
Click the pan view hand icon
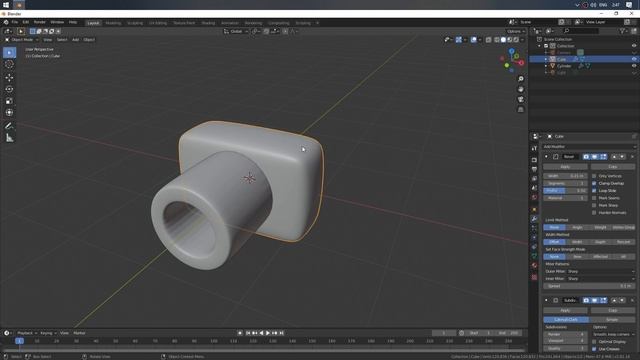pyautogui.click(x=521, y=89)
